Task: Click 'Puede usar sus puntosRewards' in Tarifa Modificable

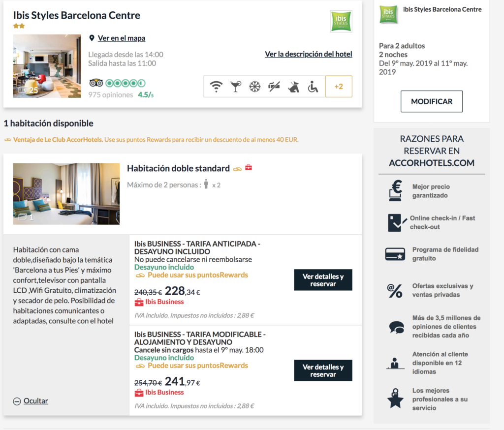Action: 198,366
